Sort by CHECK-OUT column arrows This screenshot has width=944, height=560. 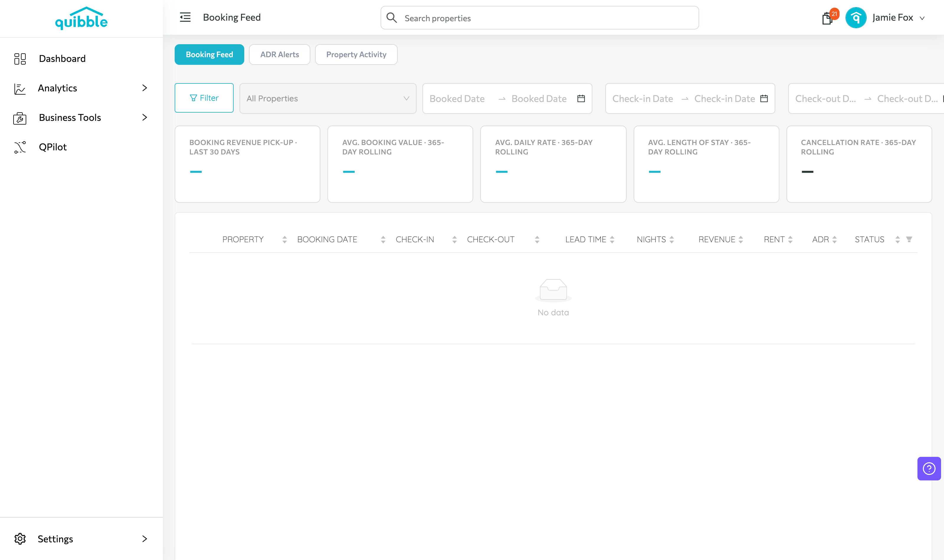[x=537, y=239]
